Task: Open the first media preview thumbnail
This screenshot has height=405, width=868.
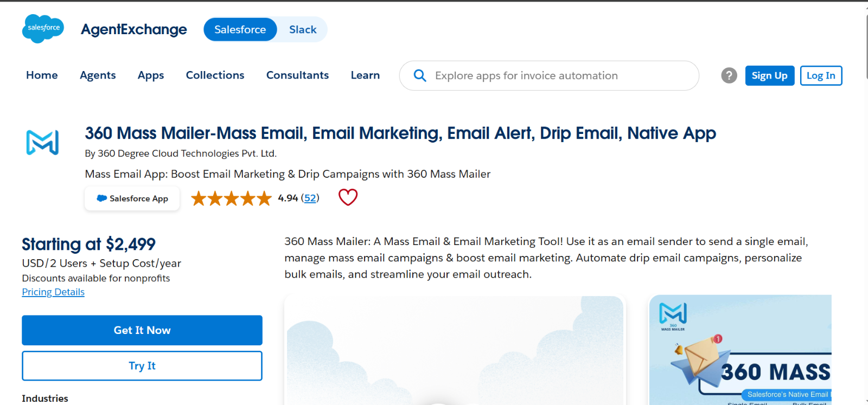Action: [454, 350]
